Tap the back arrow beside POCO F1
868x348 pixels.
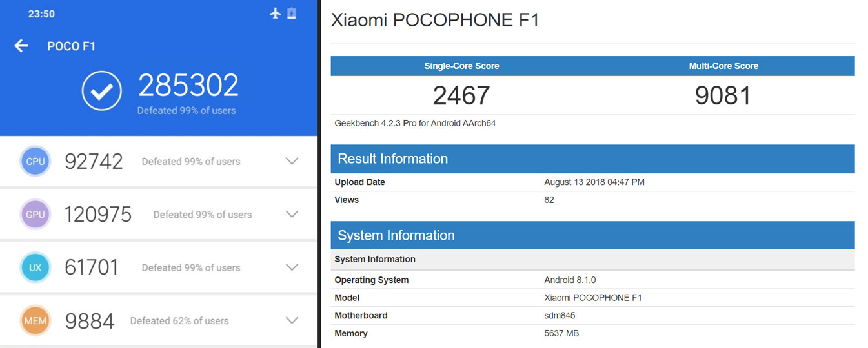21,46
